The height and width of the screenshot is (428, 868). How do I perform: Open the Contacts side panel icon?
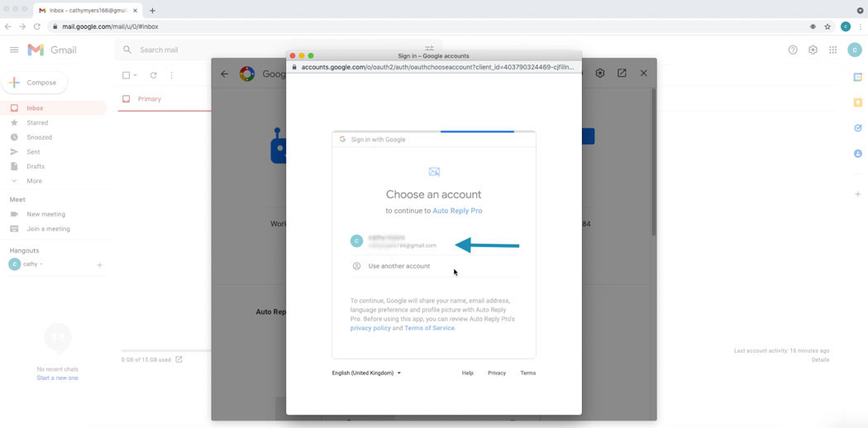[857, 153]
